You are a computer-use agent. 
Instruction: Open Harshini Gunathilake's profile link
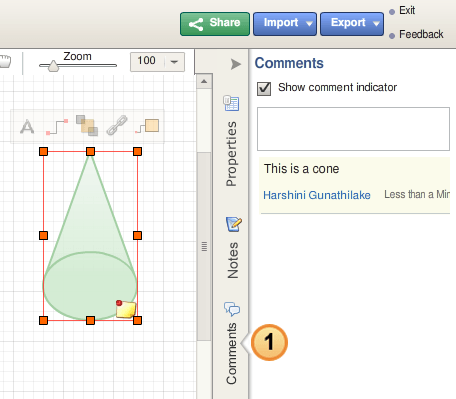[x=317, y=195]
